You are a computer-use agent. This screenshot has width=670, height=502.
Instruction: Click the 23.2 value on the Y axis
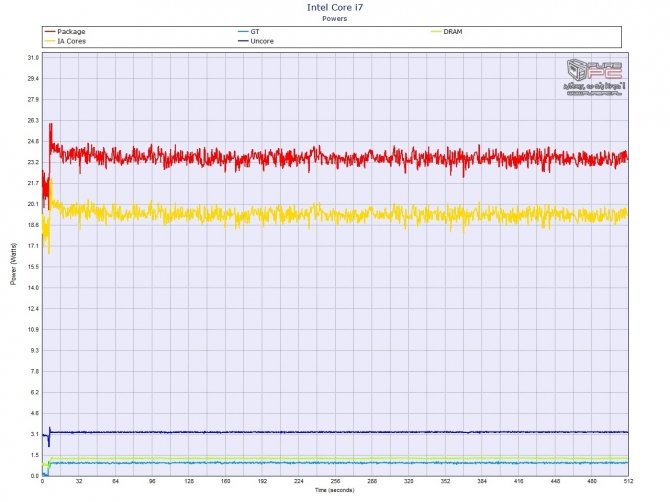(33, 162)
